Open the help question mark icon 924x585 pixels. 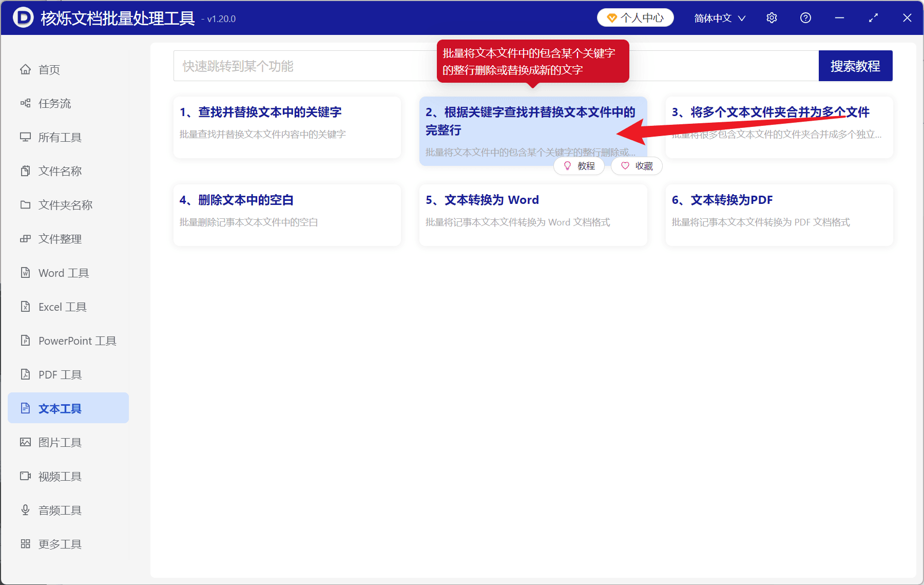tap(805, 17)
